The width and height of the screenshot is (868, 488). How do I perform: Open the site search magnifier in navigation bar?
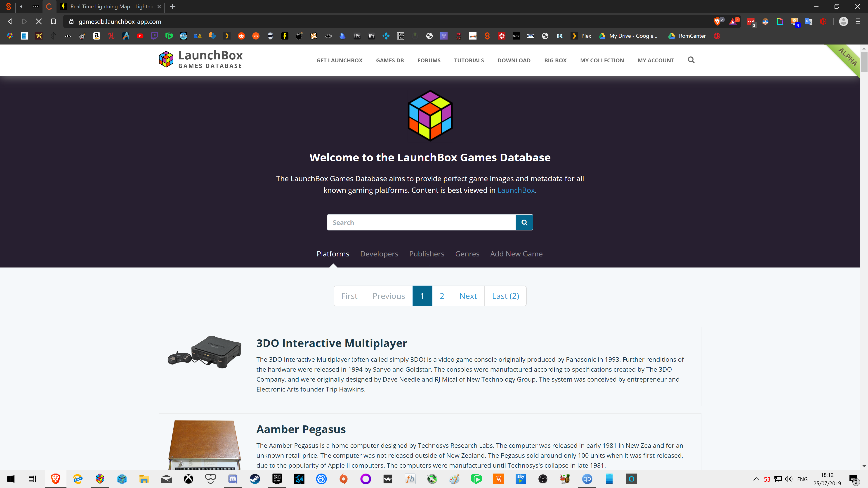pyautogui.click(x=691, y=60)
